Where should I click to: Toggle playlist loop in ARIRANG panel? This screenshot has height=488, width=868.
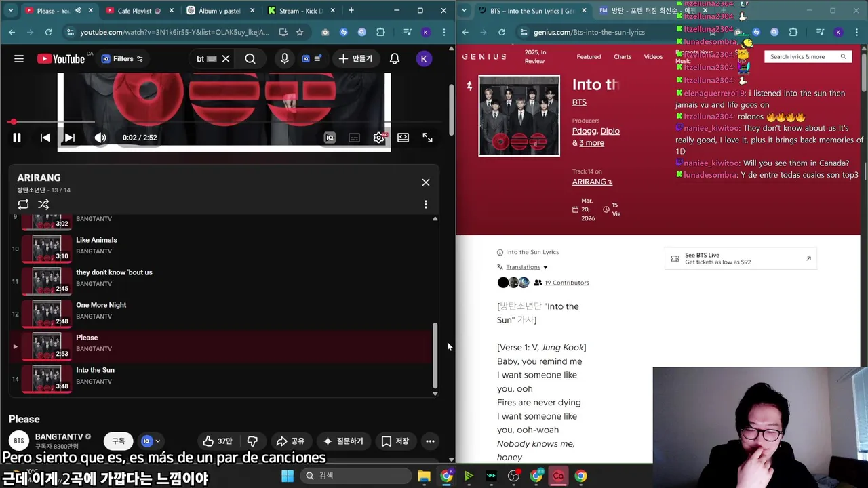point(23,204)
